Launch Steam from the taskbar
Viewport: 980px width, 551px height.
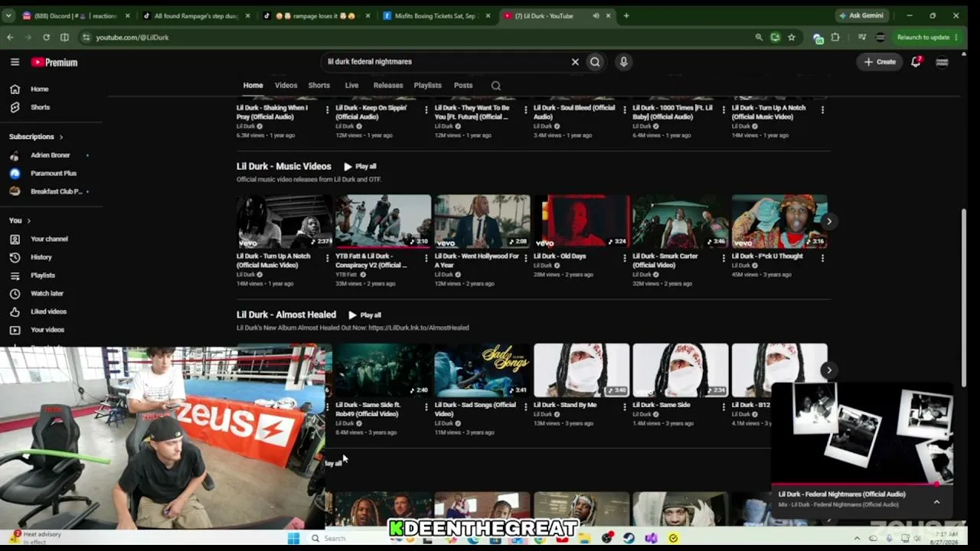click(629, 538)
